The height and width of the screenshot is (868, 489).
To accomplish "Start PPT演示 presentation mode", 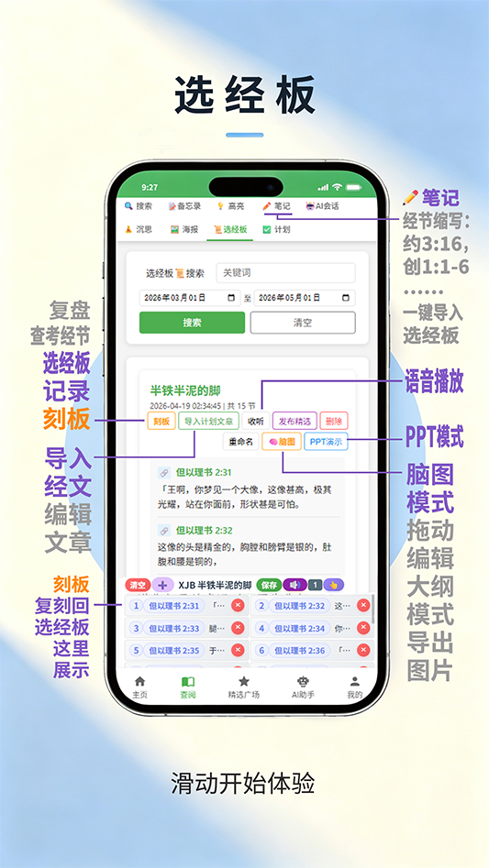I will coord(326,442).
